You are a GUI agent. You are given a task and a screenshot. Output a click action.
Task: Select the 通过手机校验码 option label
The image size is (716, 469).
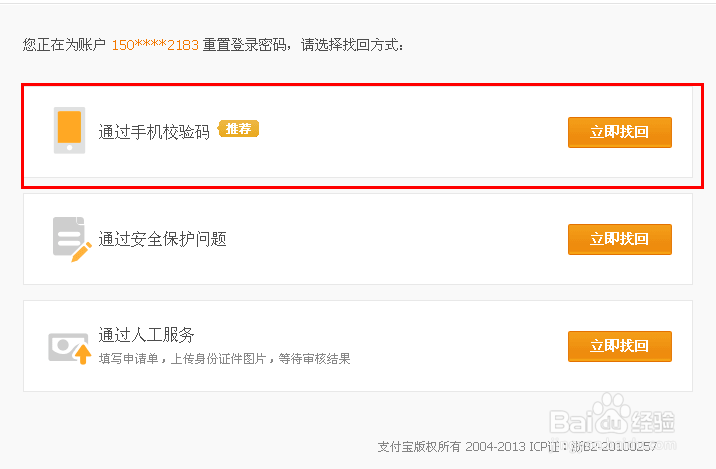pyautogui.click(x=154, y=132)
